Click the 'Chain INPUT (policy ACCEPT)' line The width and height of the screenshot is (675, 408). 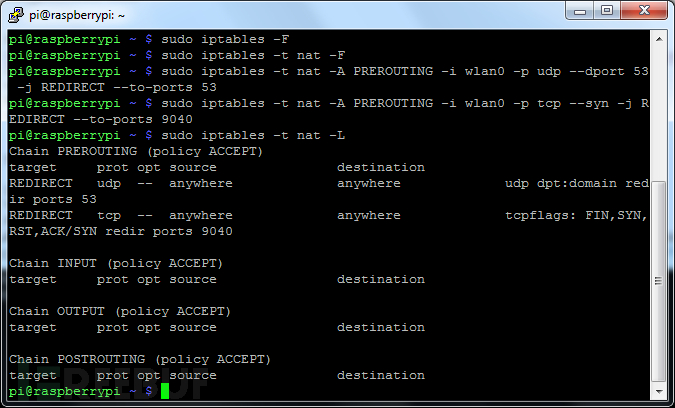click(x=116, y=263)
